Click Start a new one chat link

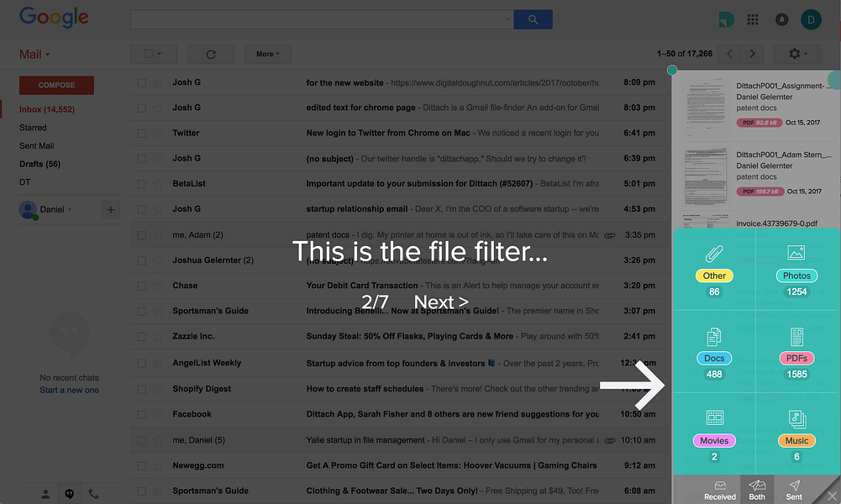(69, 391)
